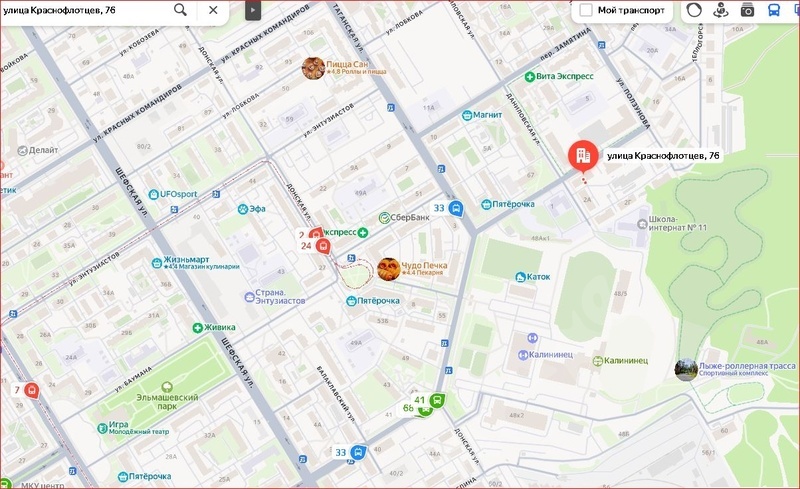Click the search field with address
This screenshot has height=489, width=800.
point(85,10)
